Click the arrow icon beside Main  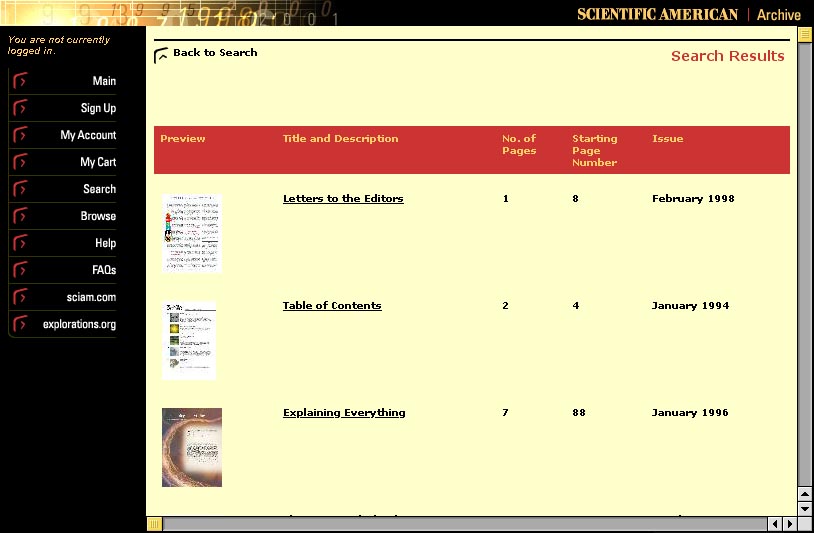point(20,81)
